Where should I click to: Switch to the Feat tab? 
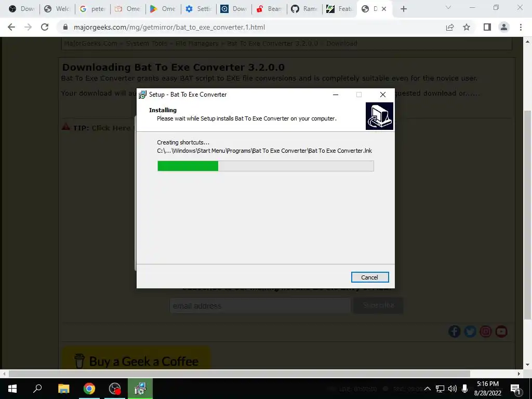pyautogui.click(x=339, y=9)
